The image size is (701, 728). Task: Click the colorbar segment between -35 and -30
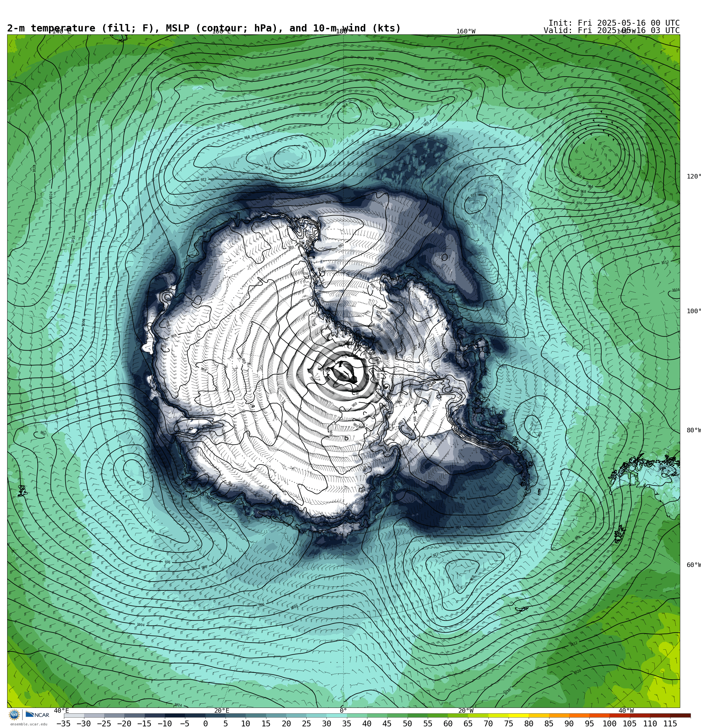point(74,715)
